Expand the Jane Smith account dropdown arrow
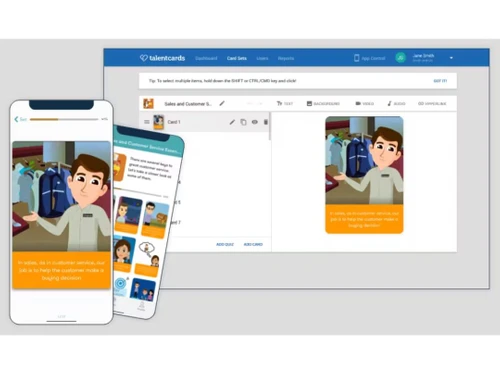The image size is (500, 375). click(451, 58)
